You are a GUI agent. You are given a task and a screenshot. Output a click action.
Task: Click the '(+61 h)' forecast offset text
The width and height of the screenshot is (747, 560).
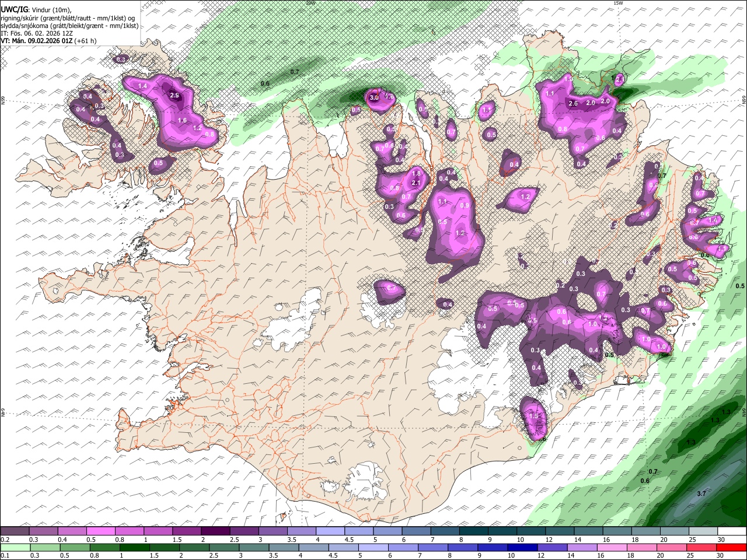85,41
